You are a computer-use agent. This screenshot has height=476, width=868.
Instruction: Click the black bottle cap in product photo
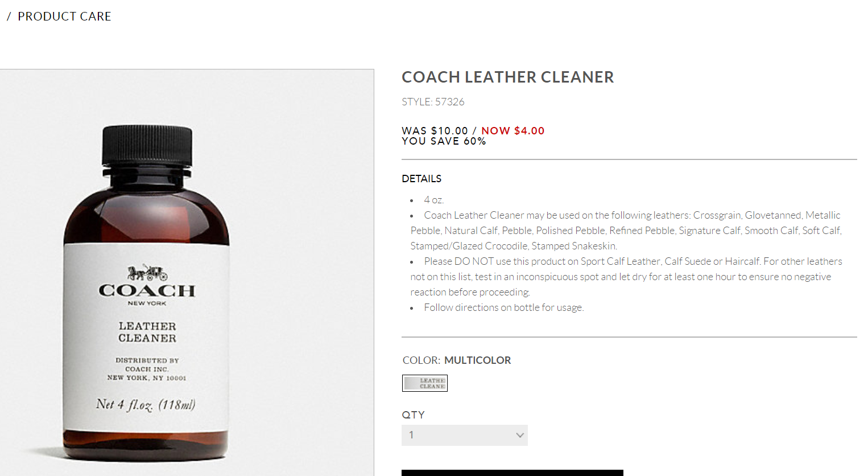[147, 145]
